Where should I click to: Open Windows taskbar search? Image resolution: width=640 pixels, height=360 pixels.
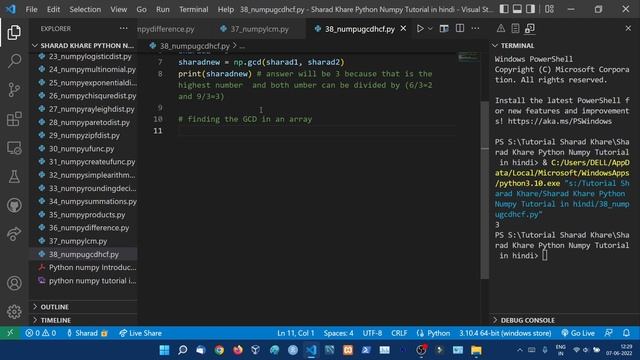[x=182, y=350]
